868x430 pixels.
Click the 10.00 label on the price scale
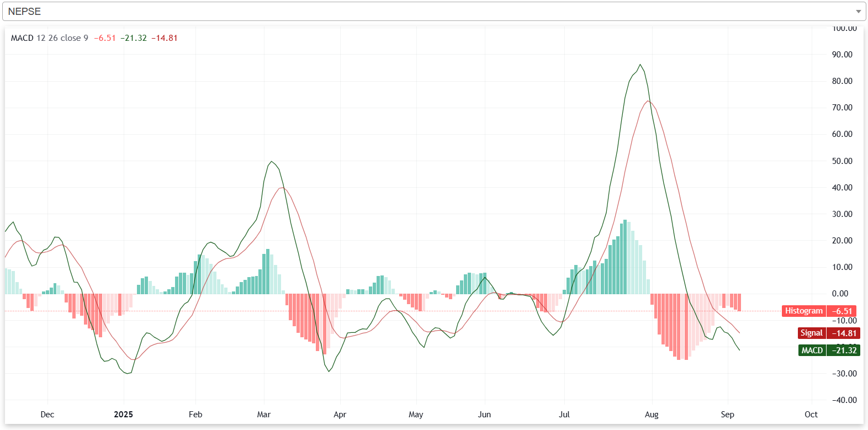point(843,267)
